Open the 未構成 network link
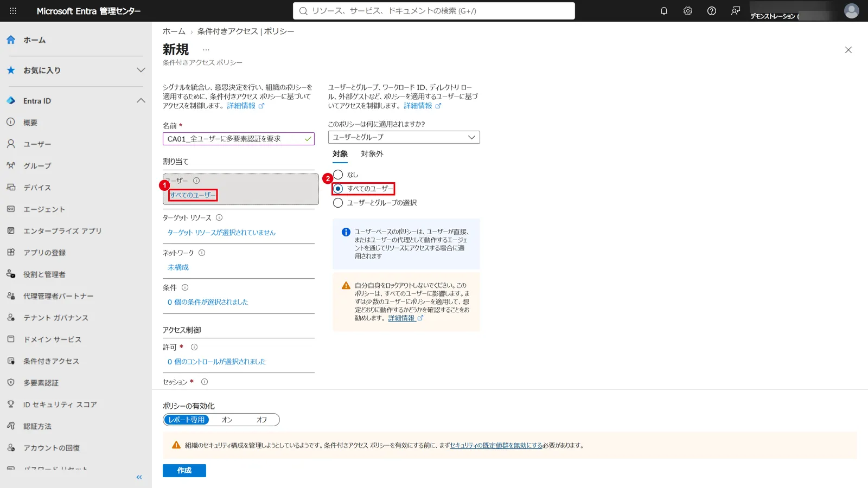Screen dimensions: 868x488 point(178,267)
